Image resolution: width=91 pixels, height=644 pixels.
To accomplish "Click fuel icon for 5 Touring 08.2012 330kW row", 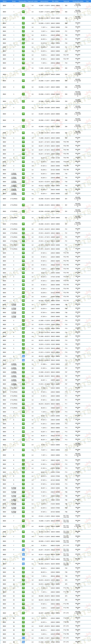I will [23, 408].
